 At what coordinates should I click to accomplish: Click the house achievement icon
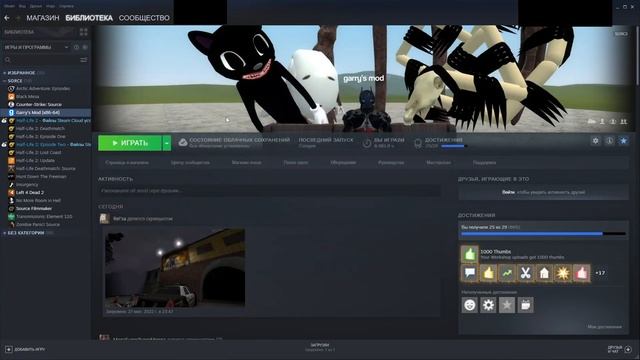[544, 273]
